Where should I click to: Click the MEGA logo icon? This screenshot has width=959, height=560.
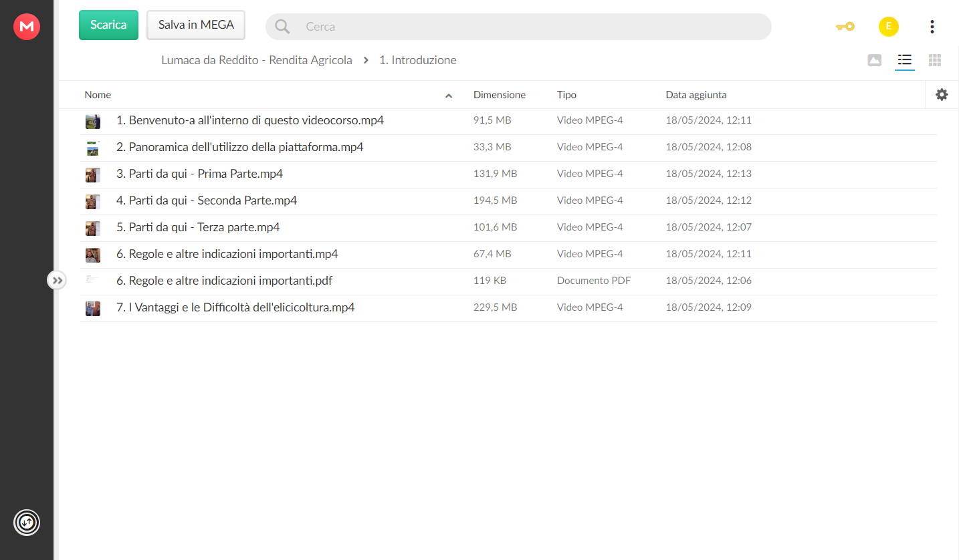point(27,26)
